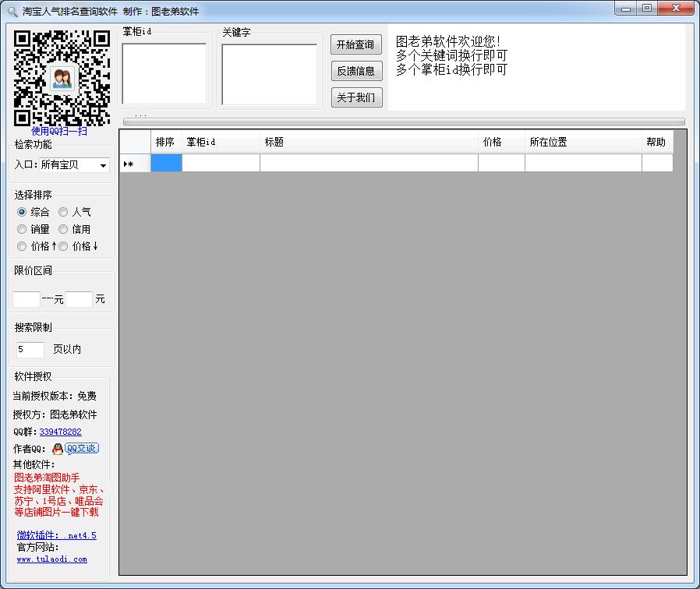
Task: Click the 关键字 keyword text box
Action: coord(269,74)
